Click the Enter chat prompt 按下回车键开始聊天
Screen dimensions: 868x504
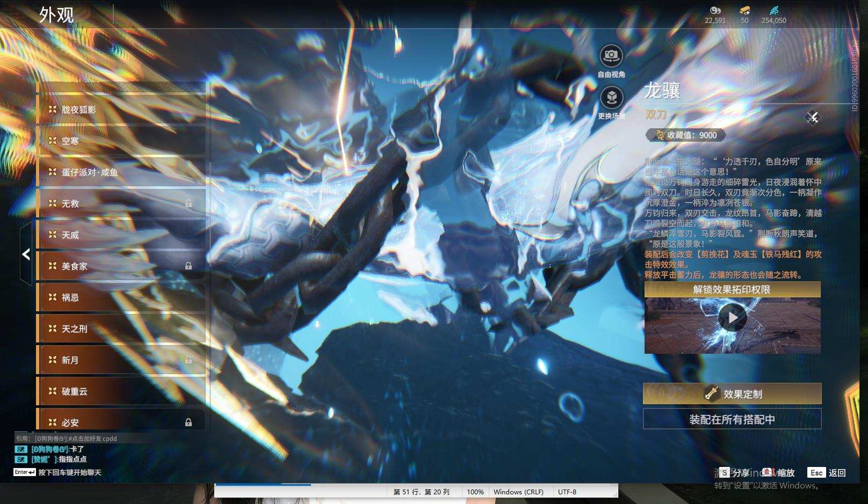coord(57,472)
